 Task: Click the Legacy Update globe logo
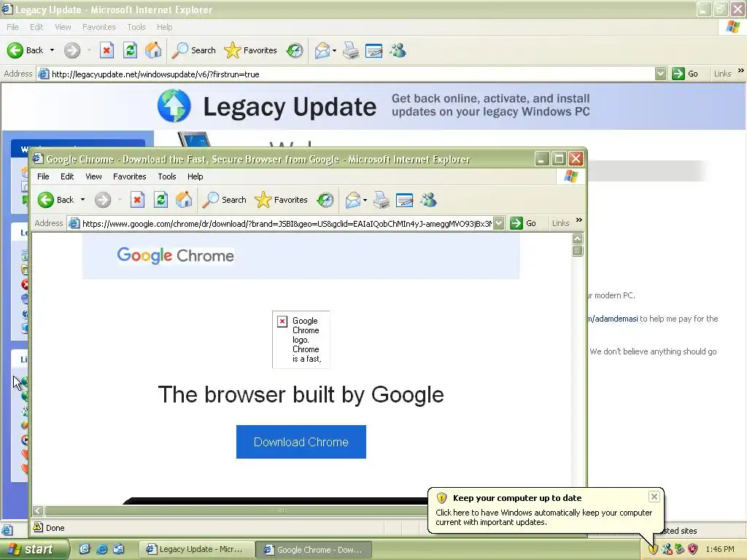174,106
